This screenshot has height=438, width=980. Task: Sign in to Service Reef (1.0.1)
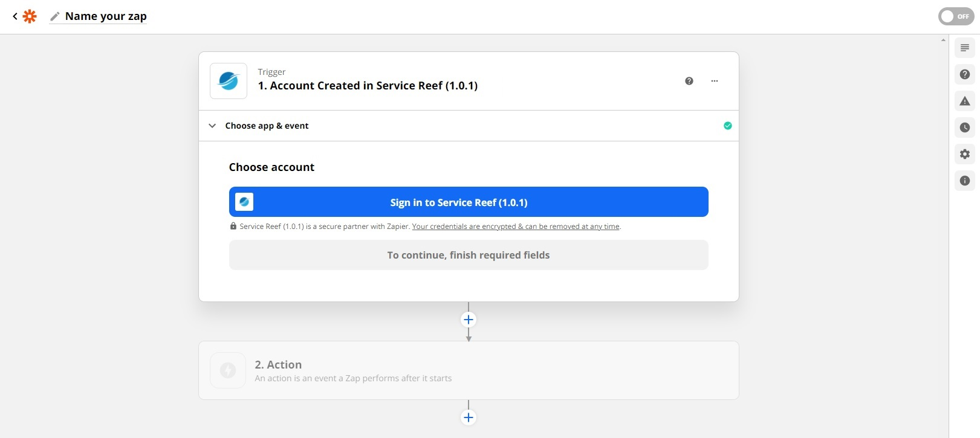469,202
